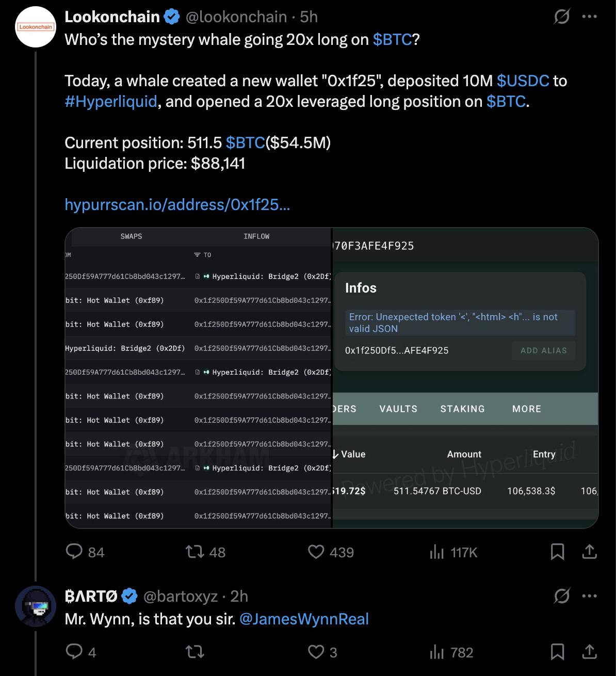Like the Lookonchain post
The image size is (616, 676).
click(316, 552)
